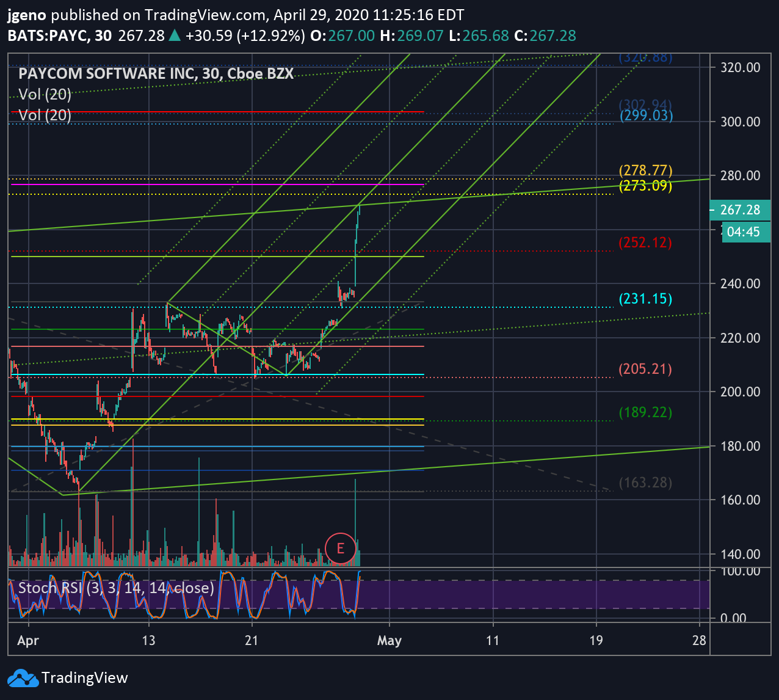Click the H:269.07 high value
Image resolution: width=779 pixels, height=700 pixels.
click(x=411, y=36)
